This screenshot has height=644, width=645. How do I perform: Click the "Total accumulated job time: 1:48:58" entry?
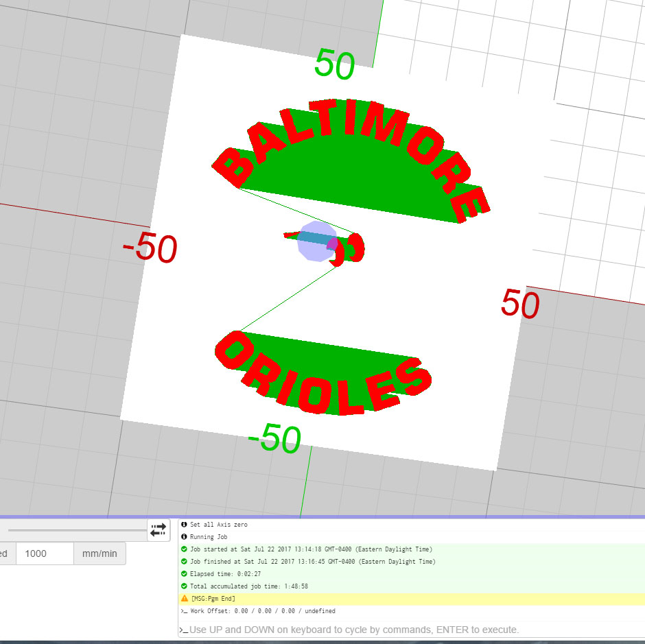[x=248, y=586]
